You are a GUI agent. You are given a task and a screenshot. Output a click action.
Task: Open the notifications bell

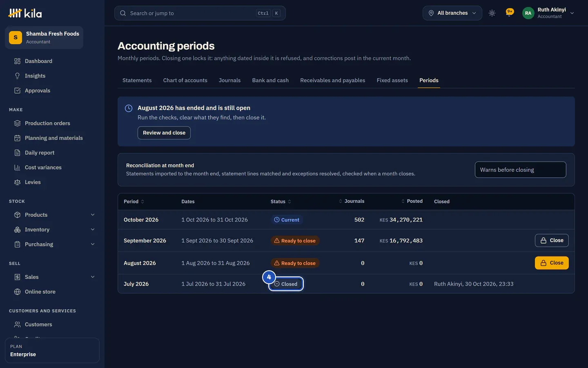pos(509,13)
